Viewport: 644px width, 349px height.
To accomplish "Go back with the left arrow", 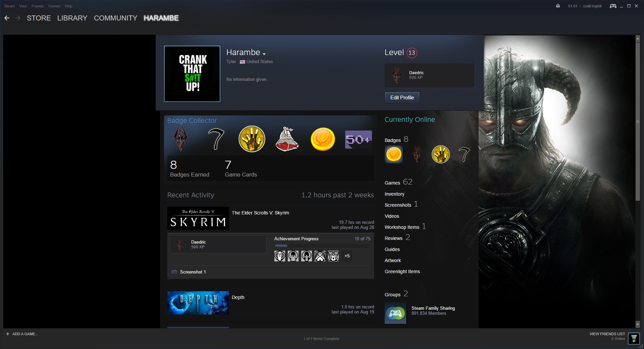I will [7, 18].
